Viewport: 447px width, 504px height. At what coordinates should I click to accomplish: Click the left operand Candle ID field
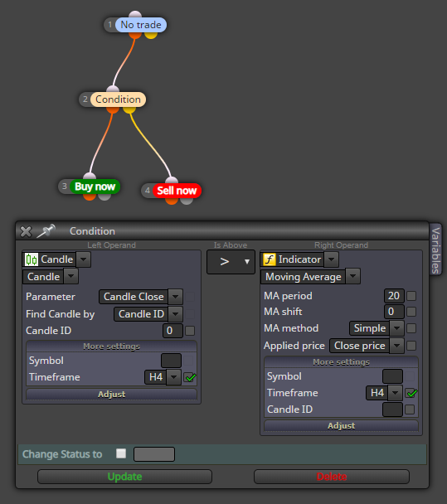[x=172, y=331]
